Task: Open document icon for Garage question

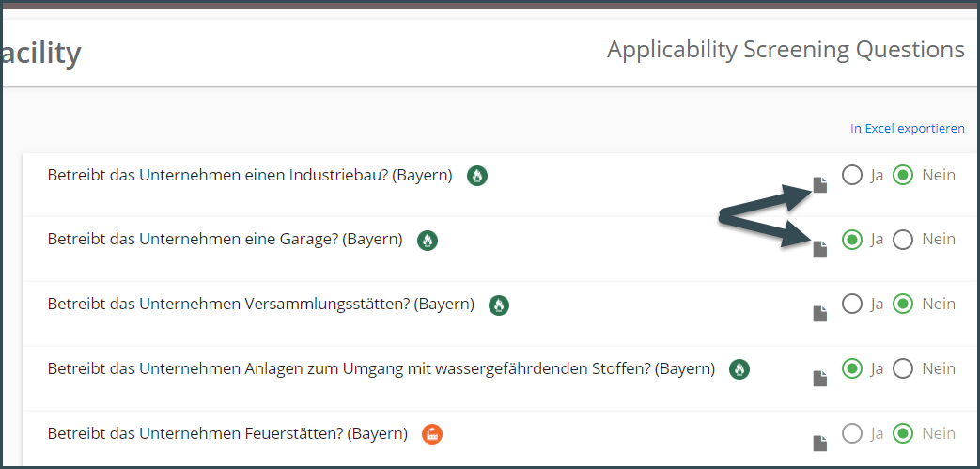Action: click(x=820, y=249)
